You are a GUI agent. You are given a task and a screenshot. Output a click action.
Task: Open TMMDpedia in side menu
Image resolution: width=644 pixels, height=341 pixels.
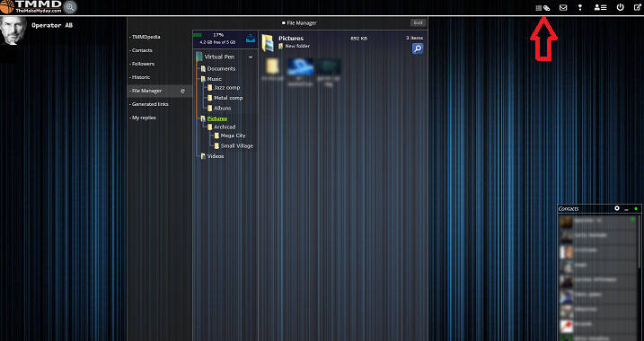(146, 37)
